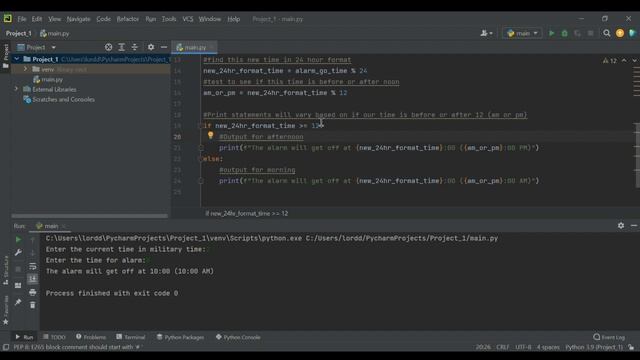Viewport: 640px width, 360px height.
Task: Open the Window menu
Action: pyautogui.click(x=209, y=19)
